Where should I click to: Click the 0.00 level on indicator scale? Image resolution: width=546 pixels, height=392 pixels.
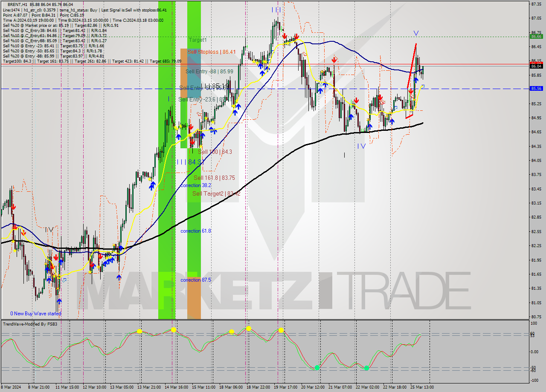pos(535,352)
